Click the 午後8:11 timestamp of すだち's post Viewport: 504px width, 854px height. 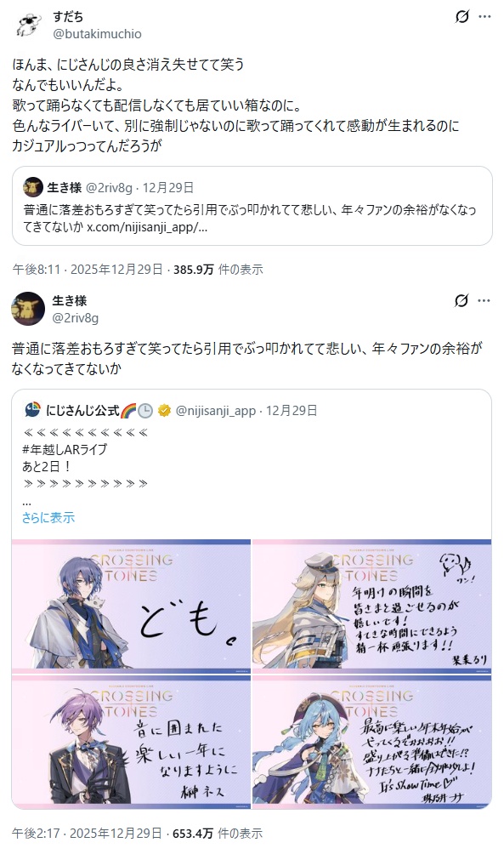[37, 269]
